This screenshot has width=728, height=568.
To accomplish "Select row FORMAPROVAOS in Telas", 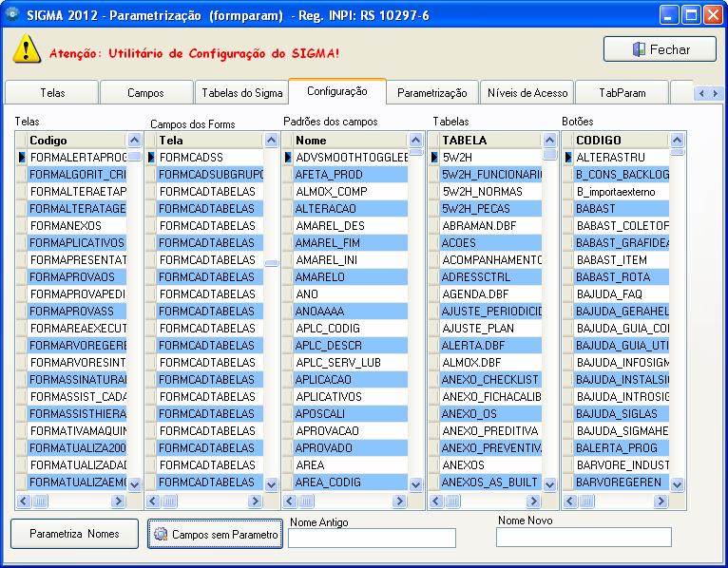I will pyautogui.click(x=77, y=277).
